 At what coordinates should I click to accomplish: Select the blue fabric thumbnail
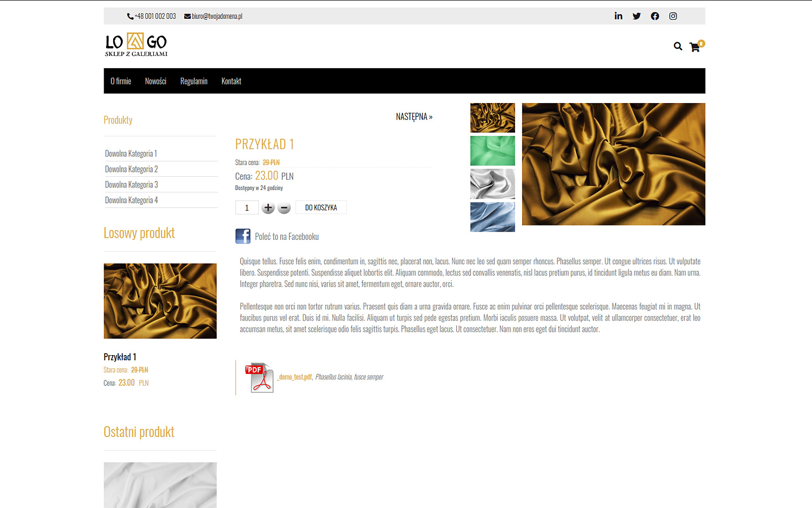click(492, 217)
